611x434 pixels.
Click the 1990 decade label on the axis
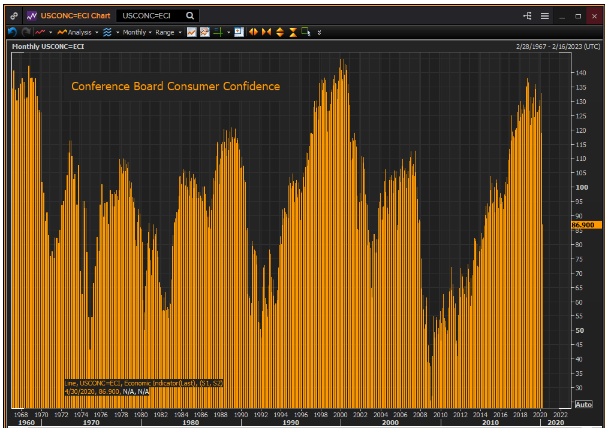click(x=291, y=423)
